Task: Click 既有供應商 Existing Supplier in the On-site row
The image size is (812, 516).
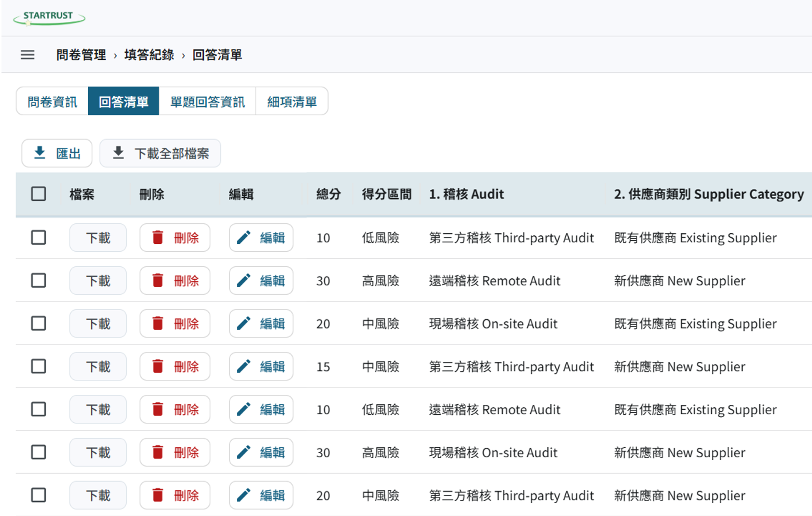Action: pos(695,324)
